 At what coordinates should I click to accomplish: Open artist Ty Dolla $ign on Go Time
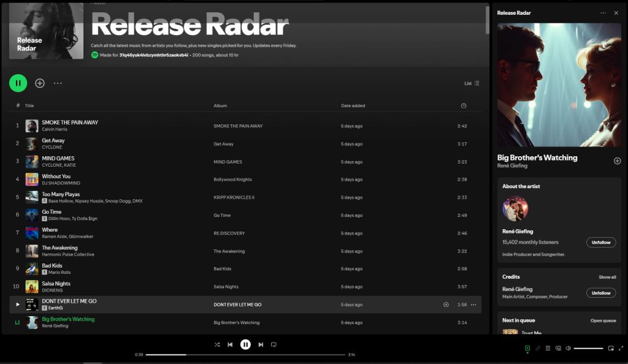coord(85,219)
